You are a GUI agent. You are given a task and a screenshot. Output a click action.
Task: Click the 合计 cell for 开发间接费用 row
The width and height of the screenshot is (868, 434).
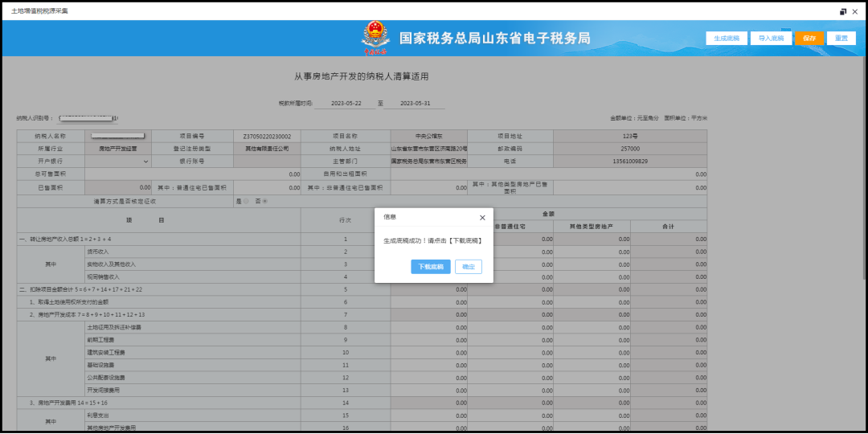pos(669,391)
